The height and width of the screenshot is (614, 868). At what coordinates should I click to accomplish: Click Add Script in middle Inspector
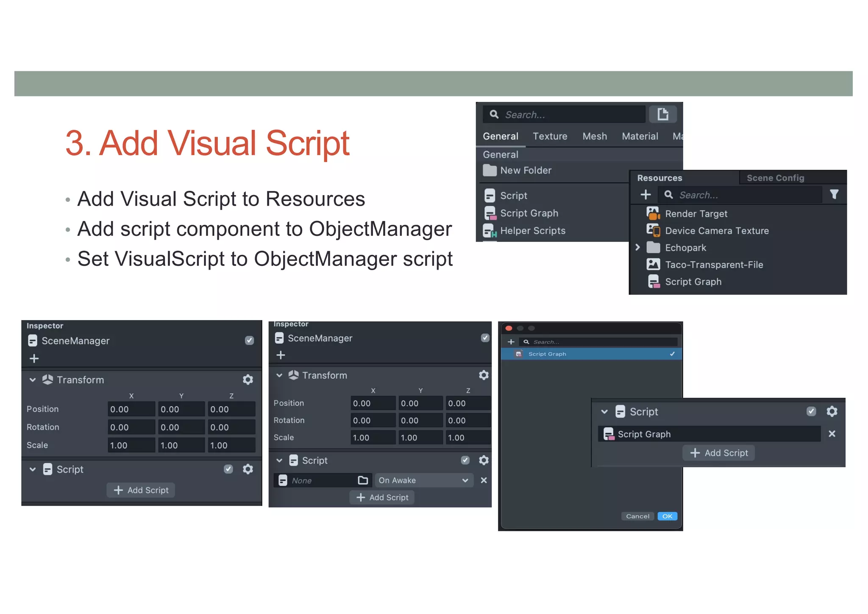click(382, 497)
